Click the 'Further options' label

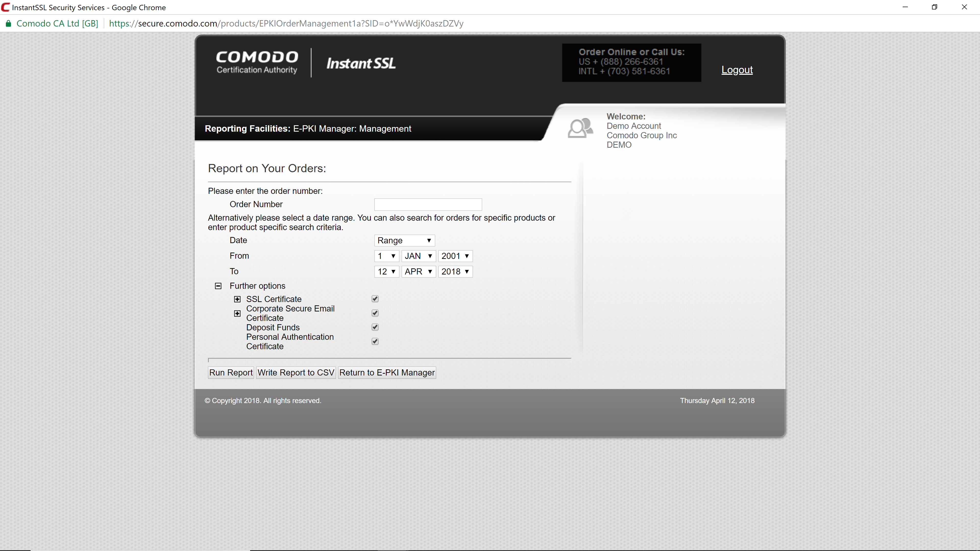[x=257, y=286]
